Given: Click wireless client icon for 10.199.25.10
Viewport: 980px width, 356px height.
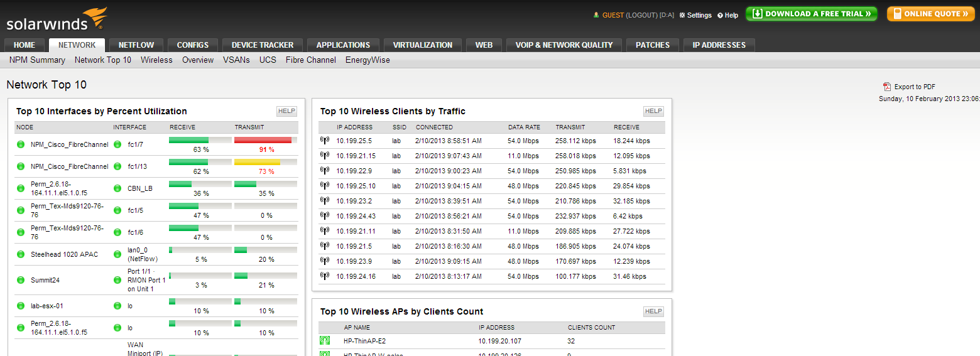Looking at the screenshot, I should [325, 186].
